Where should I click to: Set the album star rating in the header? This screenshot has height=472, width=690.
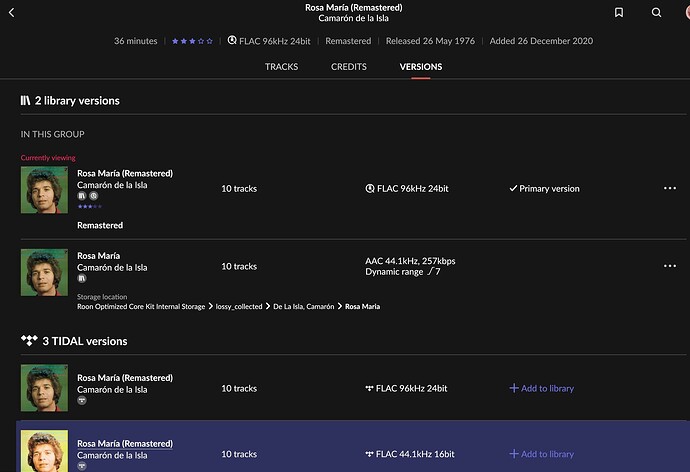(x=191, y=41)
